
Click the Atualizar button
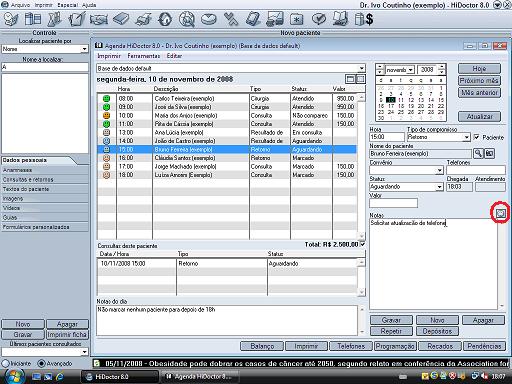[x=479, y=116]
